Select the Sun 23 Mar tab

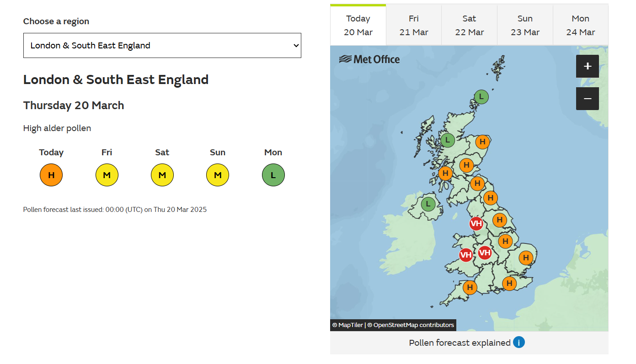(525, 25)
